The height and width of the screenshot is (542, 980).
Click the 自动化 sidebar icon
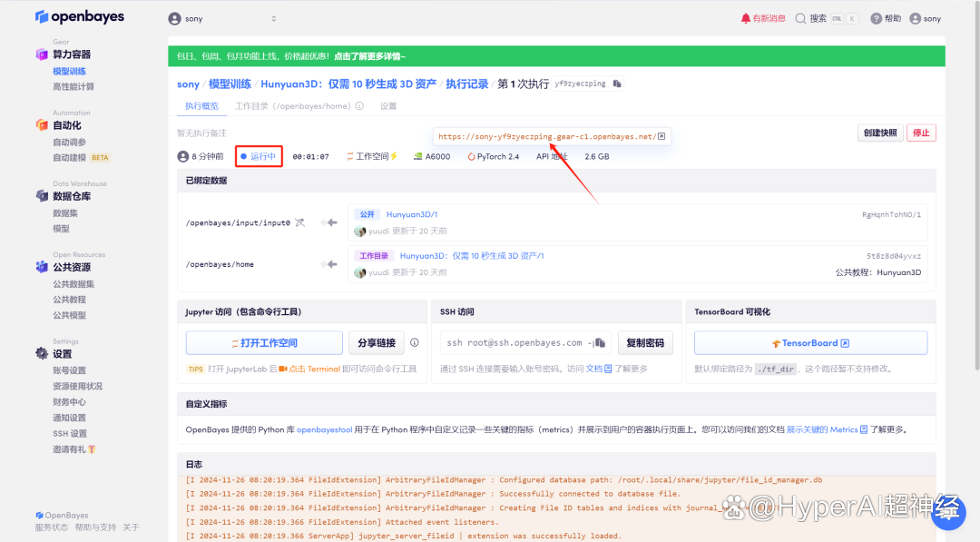click(42, 125)
